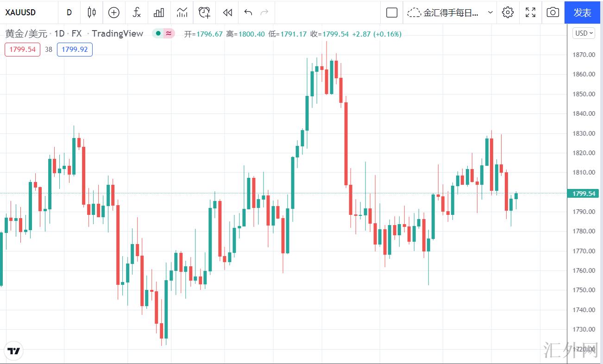The width and height of the screenshot is (603, 364).
Task: Expand the 金汇得手每日 layout dropdown arrow
Action: pyautogui.click(x=490, y=13)
